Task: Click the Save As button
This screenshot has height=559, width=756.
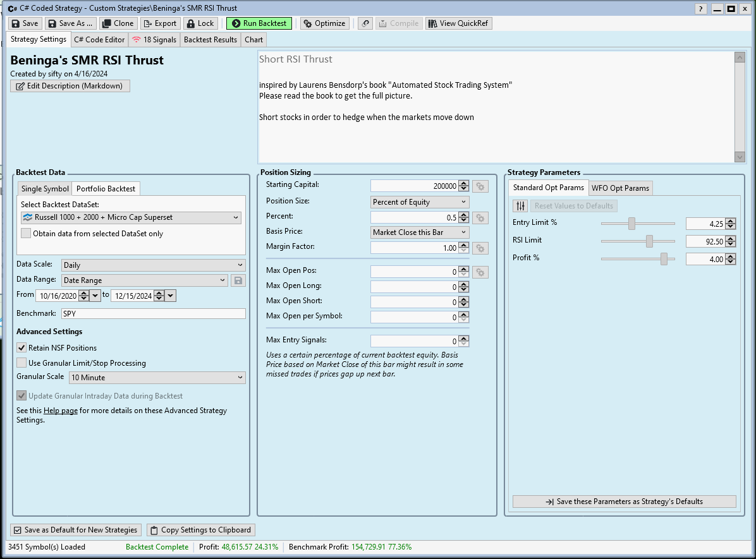Action: coord(70,23)
